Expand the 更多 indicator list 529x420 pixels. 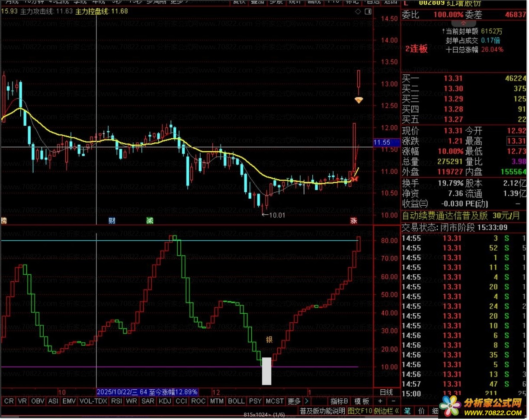[x=294, y=401]
